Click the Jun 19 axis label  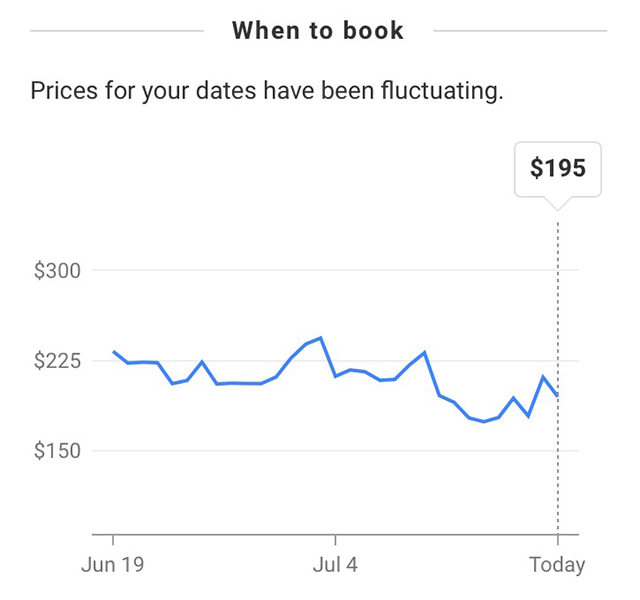click(x=113, y=565)
